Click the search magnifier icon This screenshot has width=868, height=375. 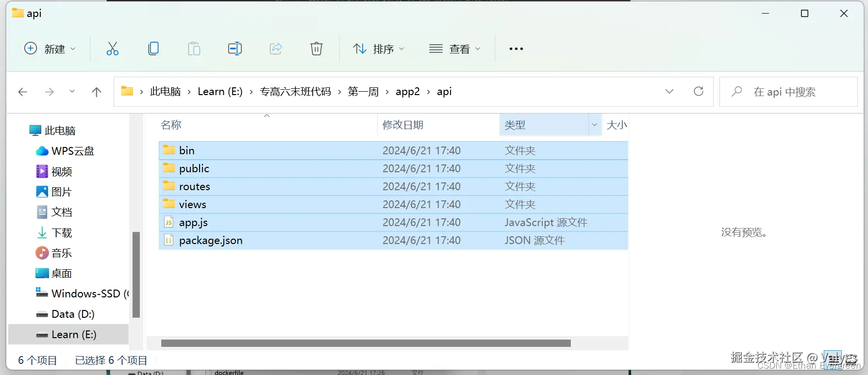point(737,91)
